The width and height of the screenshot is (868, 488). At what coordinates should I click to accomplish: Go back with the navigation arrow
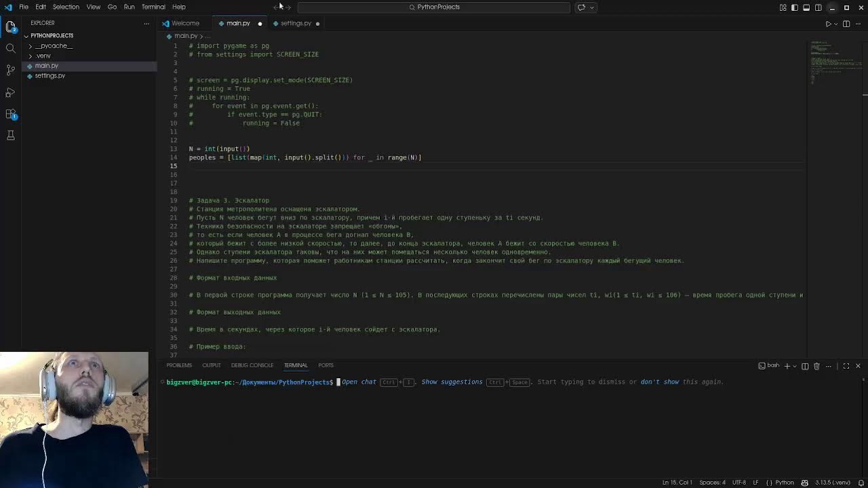(277, 7)
